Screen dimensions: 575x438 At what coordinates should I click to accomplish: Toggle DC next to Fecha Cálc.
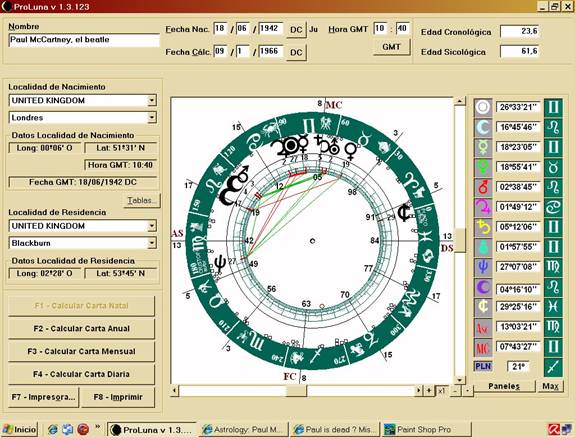[296, 53]
